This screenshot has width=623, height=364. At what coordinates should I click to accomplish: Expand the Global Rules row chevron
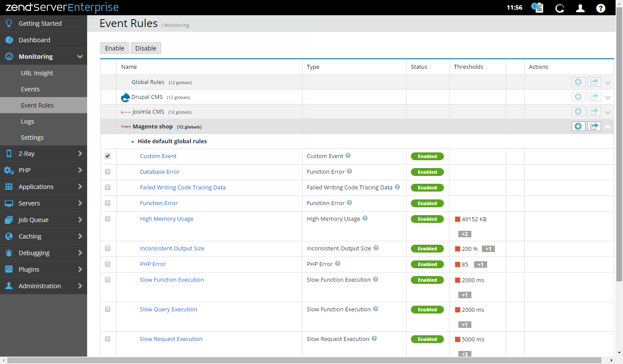coord(608,83)
